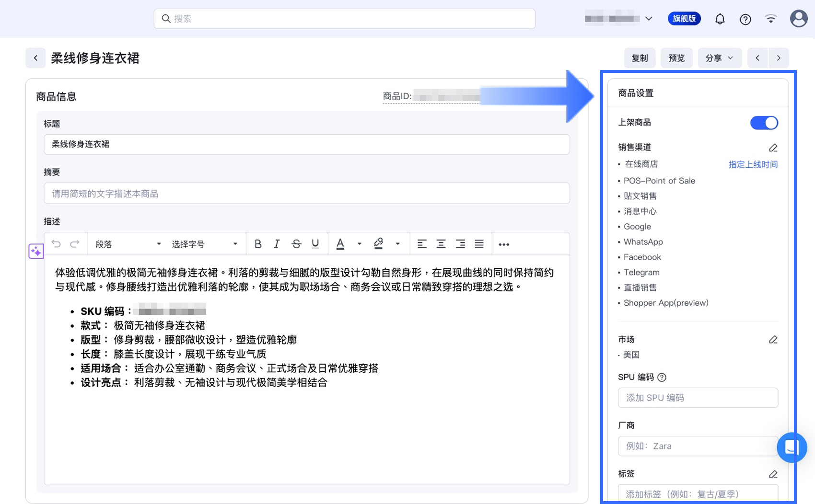This screenshot has height=504, width=815.
Task: Toggle the 上架商品 switch off
Action: (x=764, y=123)
